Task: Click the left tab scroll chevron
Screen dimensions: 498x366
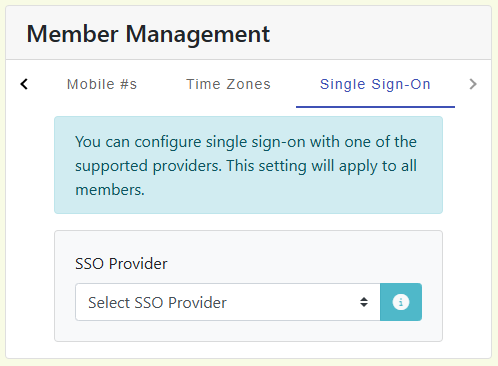Action: tap(24, 84)
